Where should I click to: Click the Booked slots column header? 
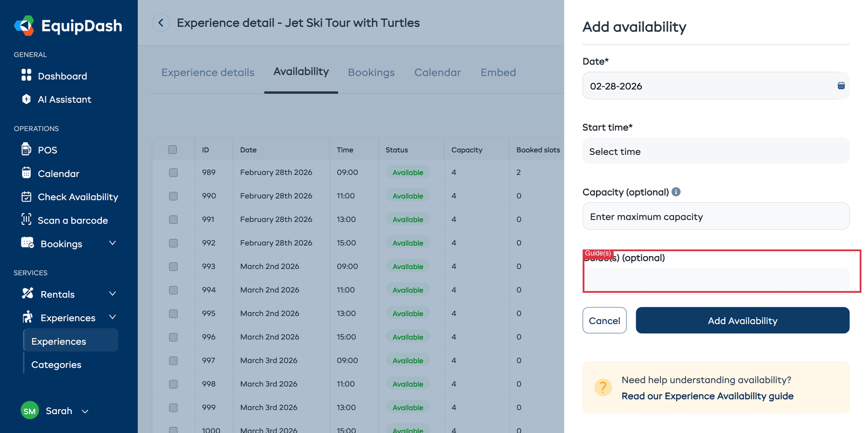pyautogui.click(x=538, y=149)
